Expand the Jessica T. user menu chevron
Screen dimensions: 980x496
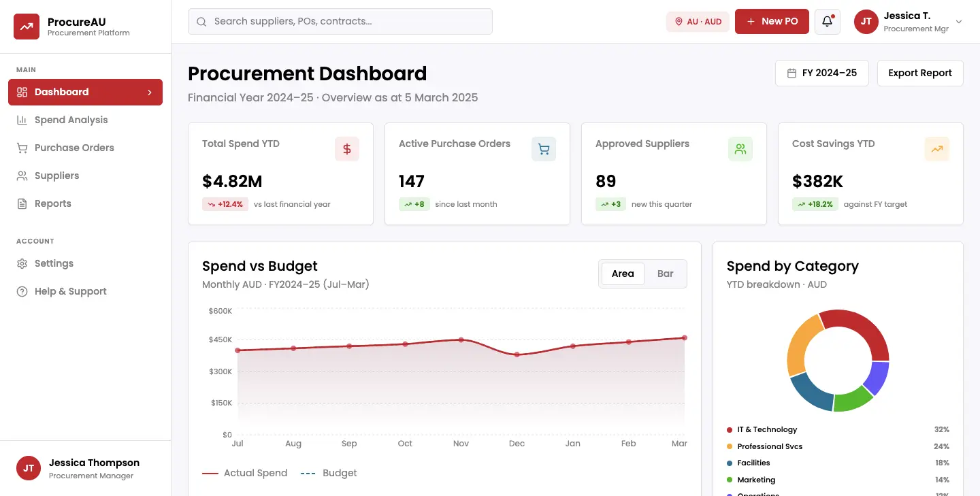959,22
